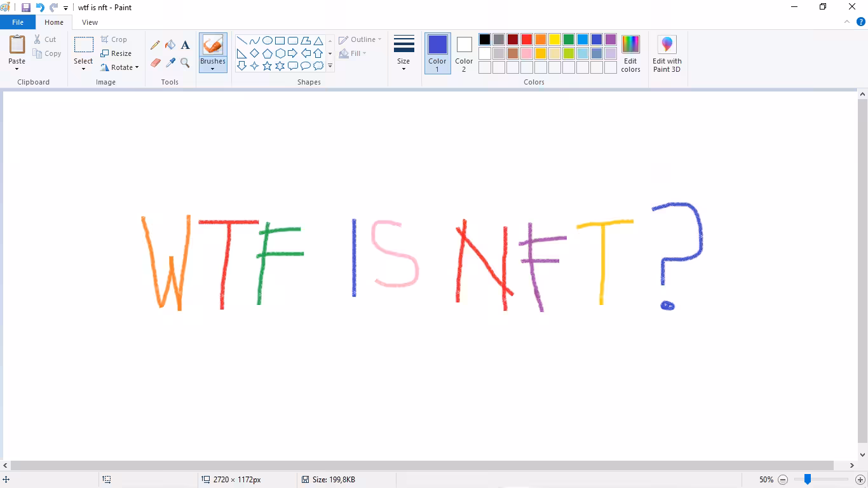Pick the Fill with color bucket tool
868x488 pixels.
pos(170,45)
